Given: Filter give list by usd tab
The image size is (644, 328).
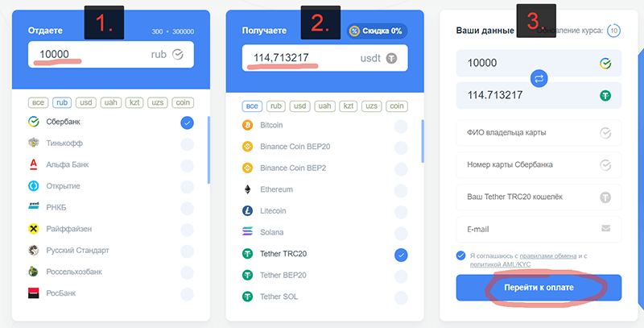Looking at the screenshot, I should click(x=86, y=103).
